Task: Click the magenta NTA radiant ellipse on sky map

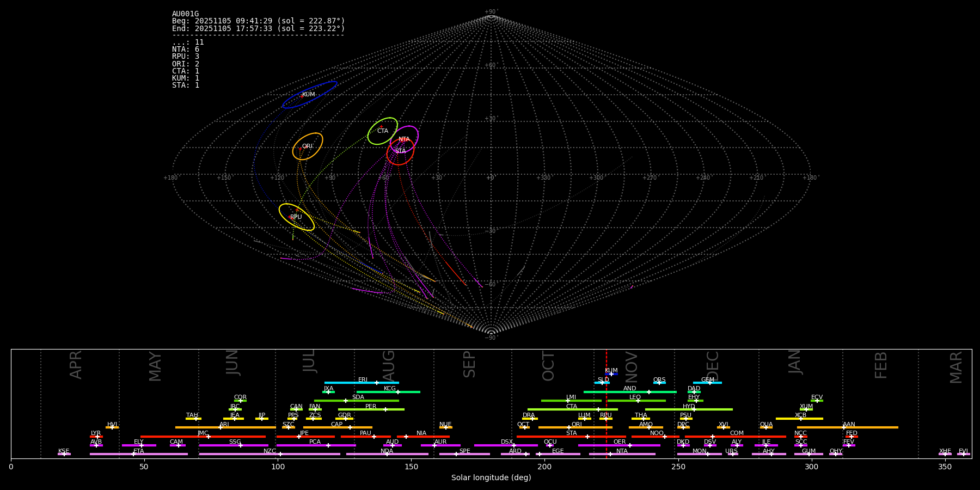Action: (404, 139)
